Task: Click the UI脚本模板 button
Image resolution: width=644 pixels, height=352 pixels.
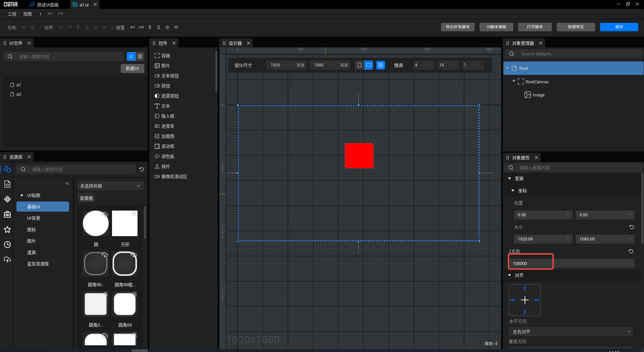Action: [x=496, y=27]
